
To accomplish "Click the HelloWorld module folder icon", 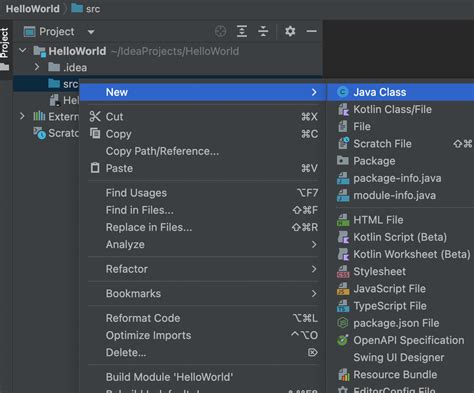I will pos(40,51).
